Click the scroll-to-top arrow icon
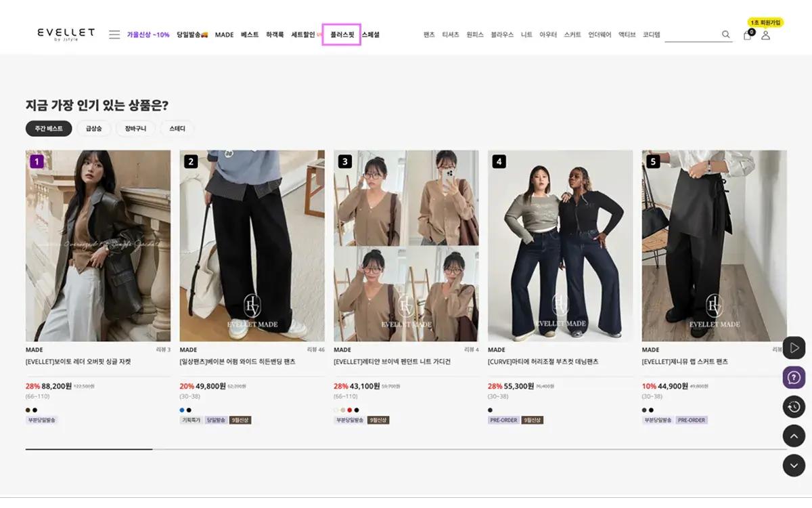812x508 pixels. coord(794,436)
